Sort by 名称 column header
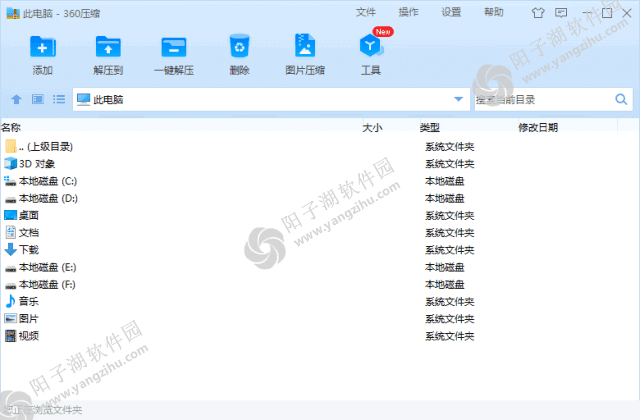The width and height of the screenshot is (640, 420). (x=11, y=127)
